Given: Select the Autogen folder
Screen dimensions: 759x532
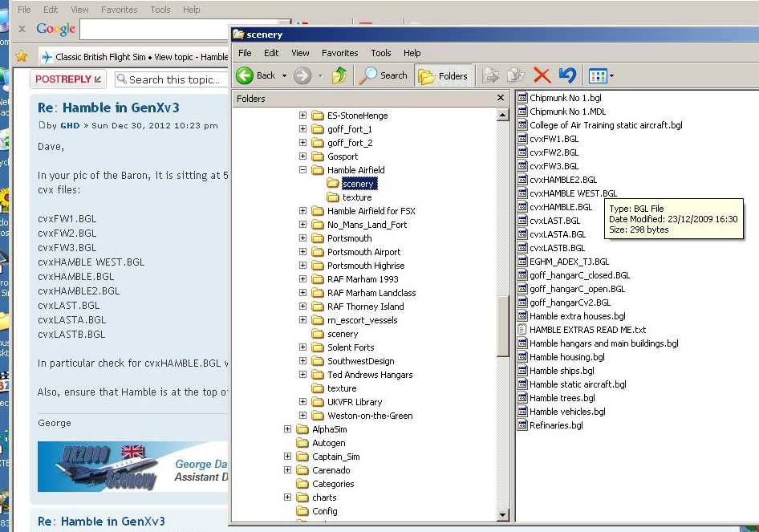Looking at the screenshot, I should pyautogui.click(x=328, y=443).
